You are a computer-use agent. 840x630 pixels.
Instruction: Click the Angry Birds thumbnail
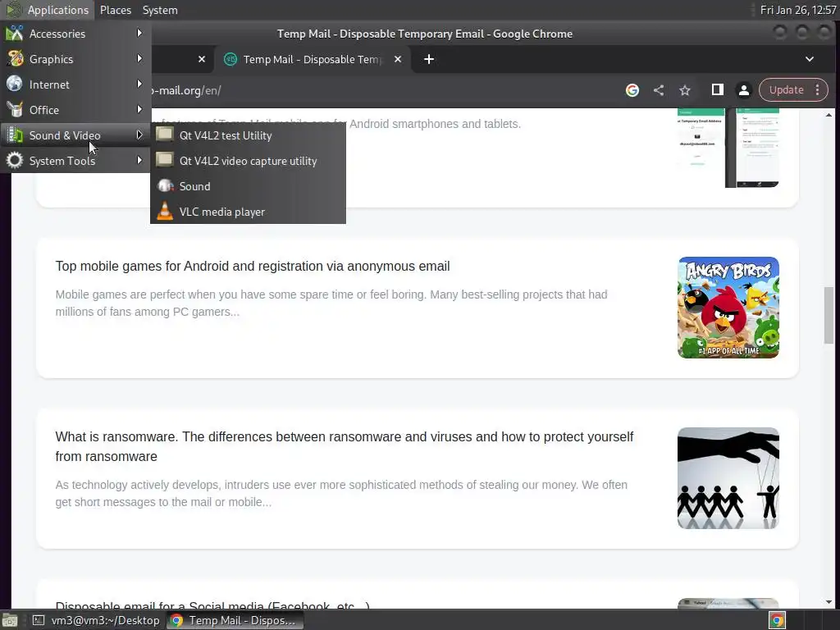728,308
